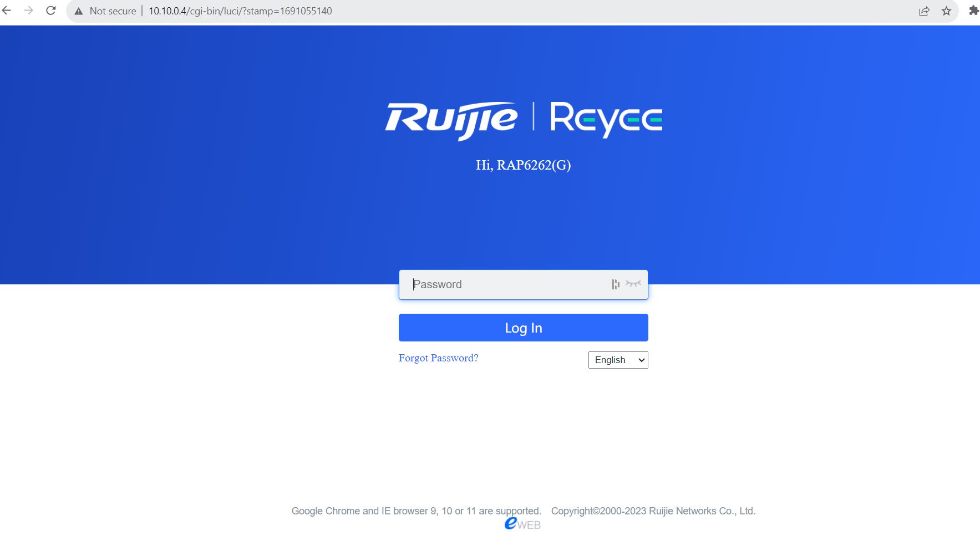Click the Log In button
980x541 pixels.
pyautogui.click(x=523, y=328)
